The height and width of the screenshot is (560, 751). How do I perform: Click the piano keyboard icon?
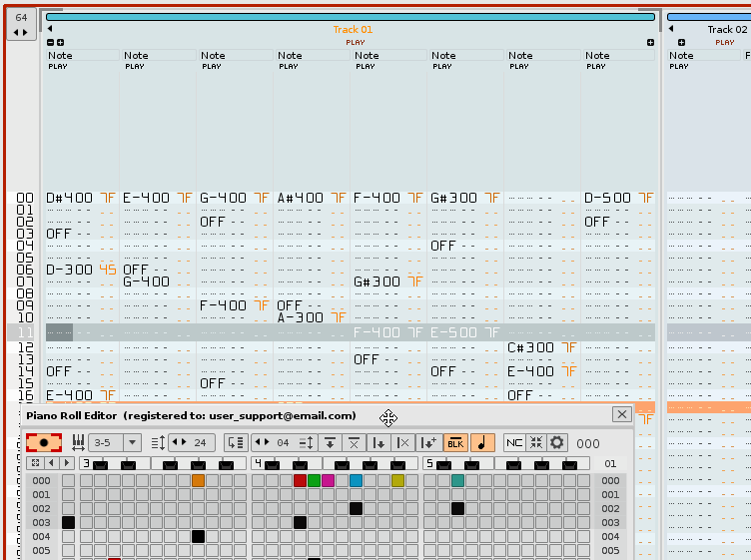pos(78,442)
